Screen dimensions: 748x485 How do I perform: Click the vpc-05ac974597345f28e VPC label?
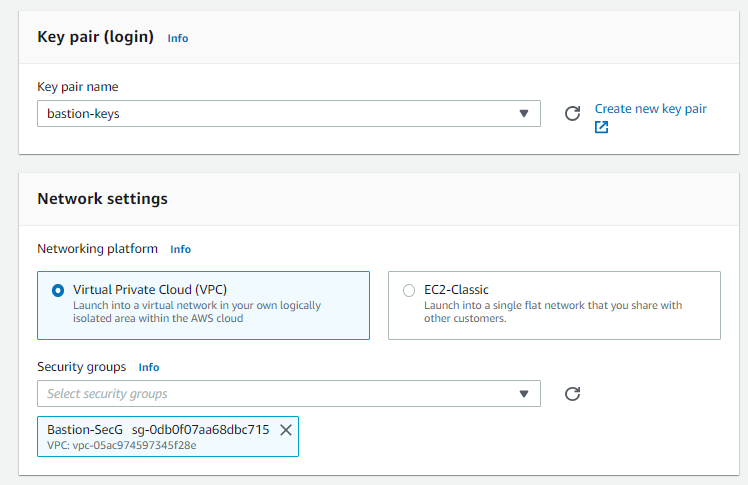point(122,445)
